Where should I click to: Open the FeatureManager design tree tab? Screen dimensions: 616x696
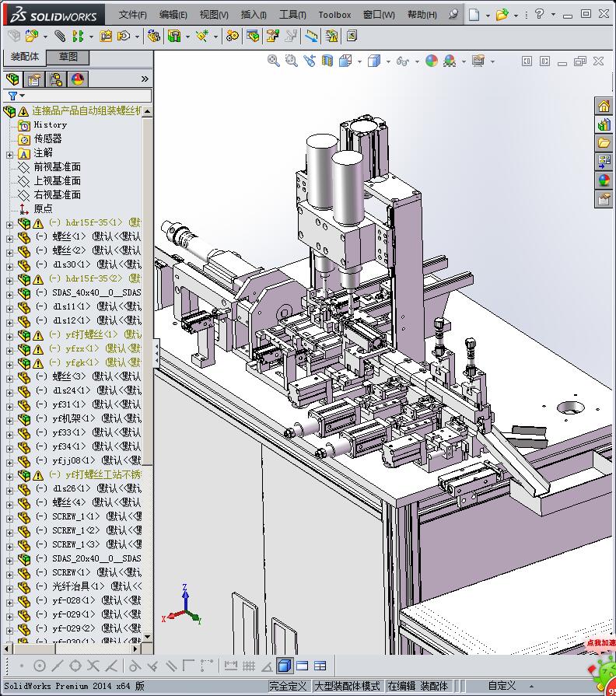point(13,79)
